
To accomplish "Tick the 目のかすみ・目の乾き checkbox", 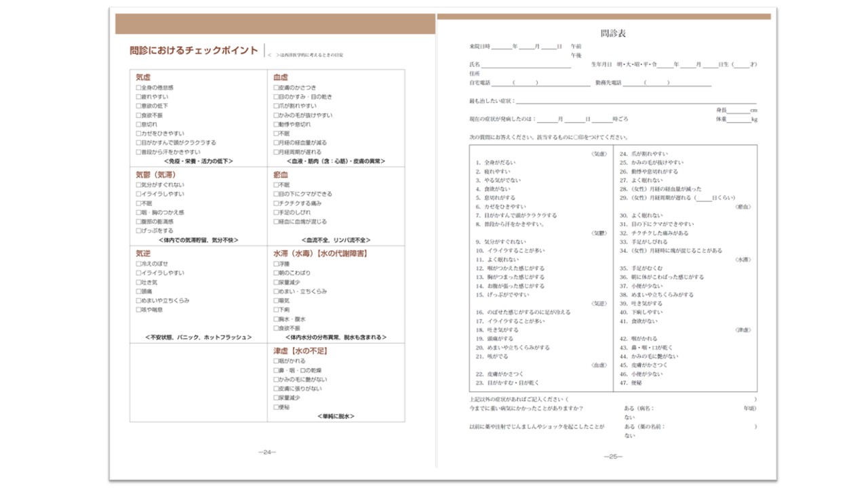I will (x=275, y=97).
